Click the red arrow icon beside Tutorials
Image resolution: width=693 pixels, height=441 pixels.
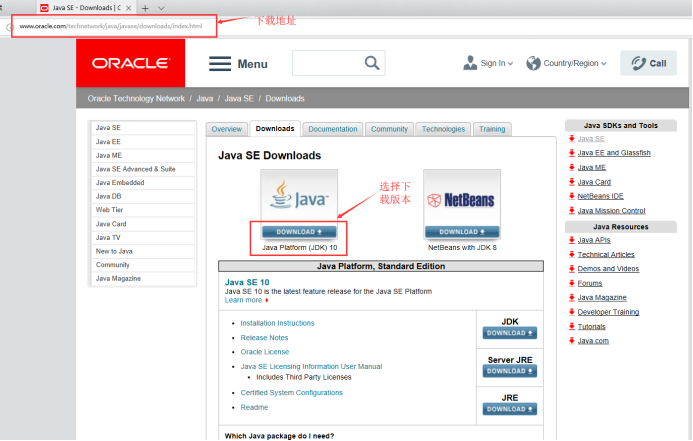(x=571, y=327)
